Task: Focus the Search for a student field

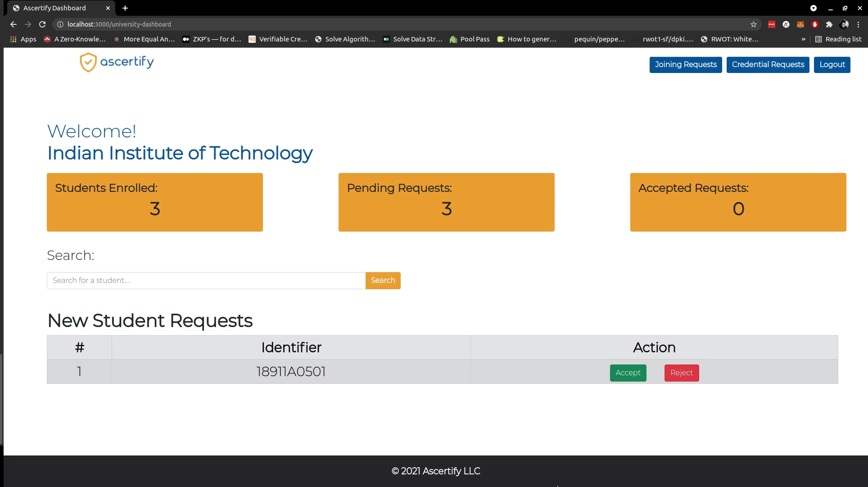Action: click(x=206, y=280)
